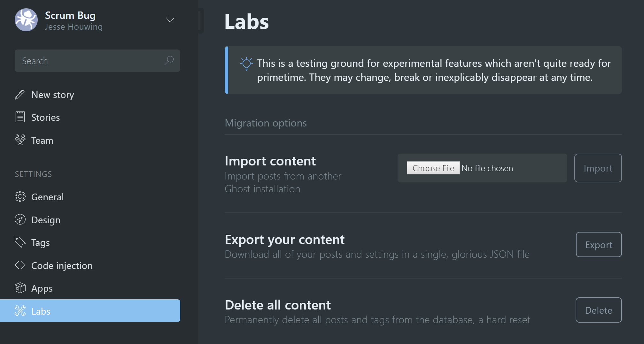The width and height of the screenshot is (644, 344).
Task: Click the Design compass icon
Action: click(x=20, y=220)
